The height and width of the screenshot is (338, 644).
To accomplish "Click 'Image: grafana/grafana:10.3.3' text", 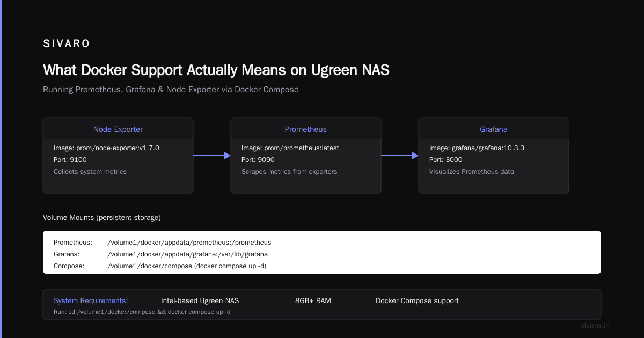I will pyautogui.click(x=477, y=148).
